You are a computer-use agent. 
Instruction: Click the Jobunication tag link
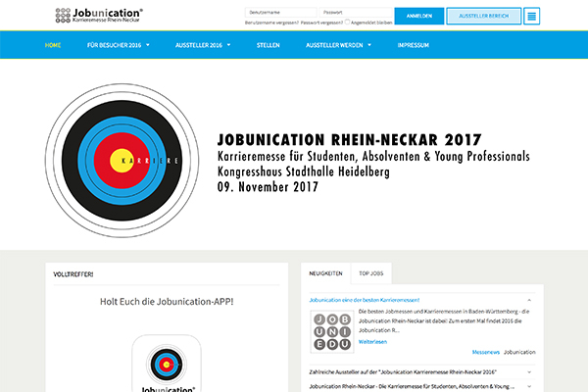[x=519, y=352]
